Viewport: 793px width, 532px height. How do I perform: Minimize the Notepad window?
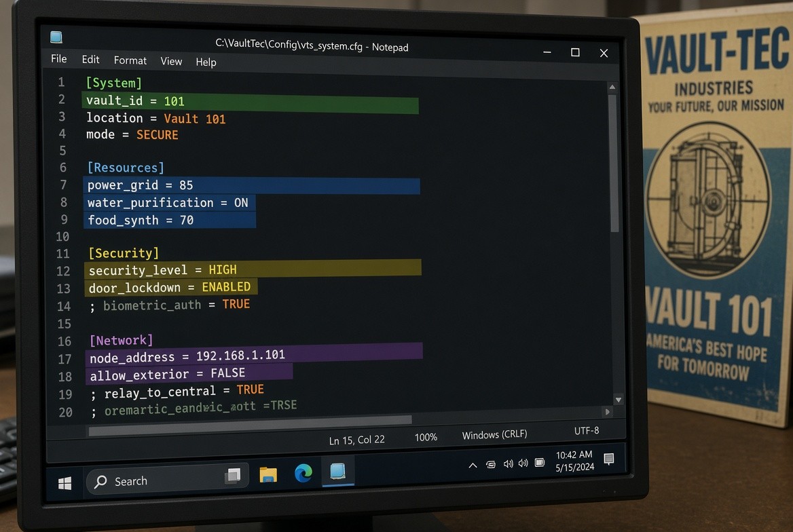547,52
